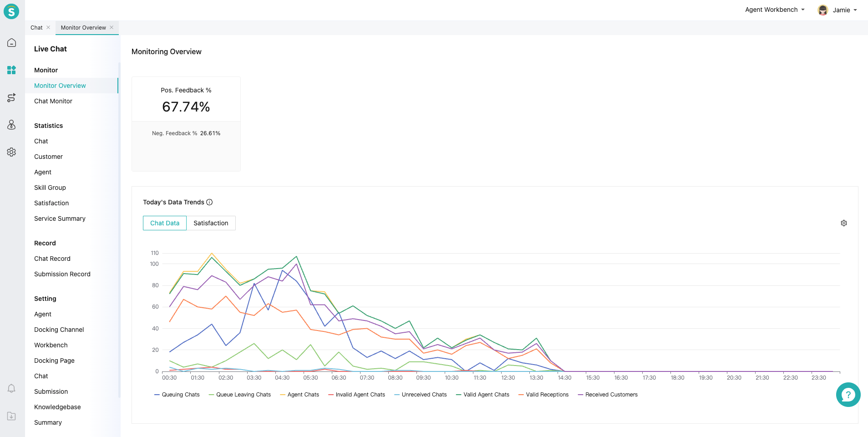Screen dimensions: 868x437
Task: Expand the Agent Workbench dropdown
Action: point(775,10)
